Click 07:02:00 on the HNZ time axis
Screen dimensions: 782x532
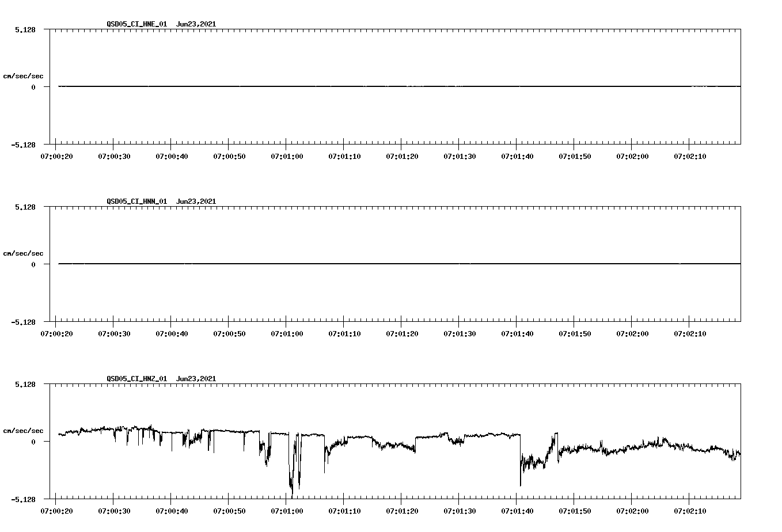point(632,511)
